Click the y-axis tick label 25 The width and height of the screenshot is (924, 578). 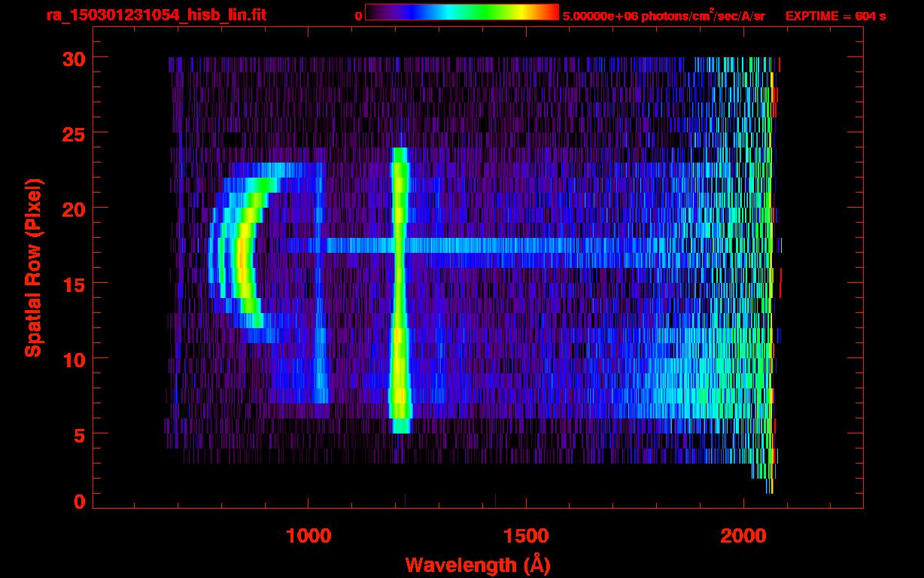(72, 133)
